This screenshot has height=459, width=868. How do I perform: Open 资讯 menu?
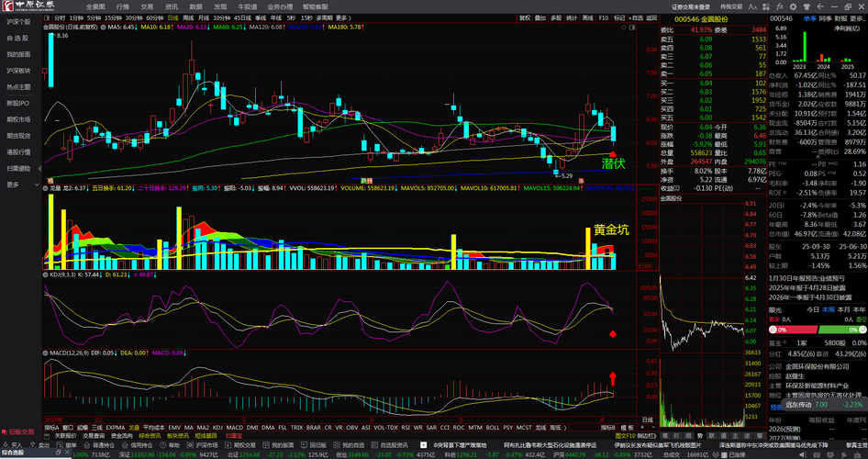click(x=171, y=6)
